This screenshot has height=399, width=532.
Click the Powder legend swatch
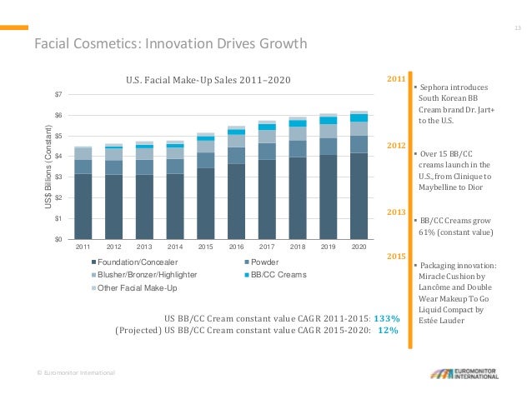[247, 262]
